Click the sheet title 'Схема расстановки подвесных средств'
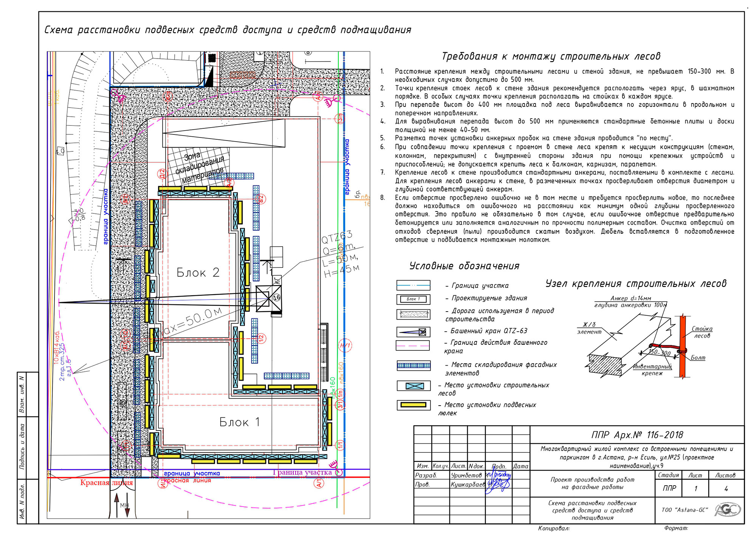 tap(228, 30)
